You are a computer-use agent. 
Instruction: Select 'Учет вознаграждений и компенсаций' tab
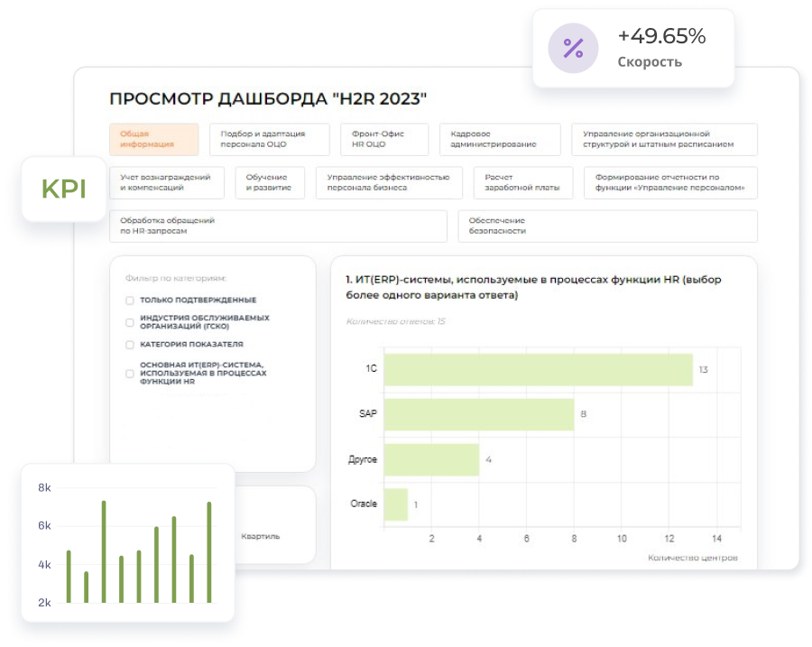(166, 182)
